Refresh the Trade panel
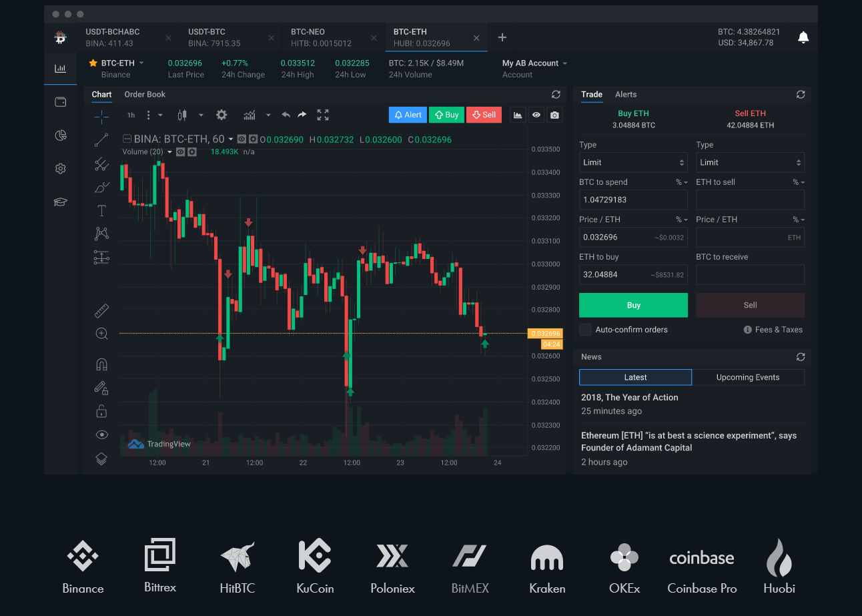The height and width of the screenshot is (616, 862). click(x=801, y=95)
